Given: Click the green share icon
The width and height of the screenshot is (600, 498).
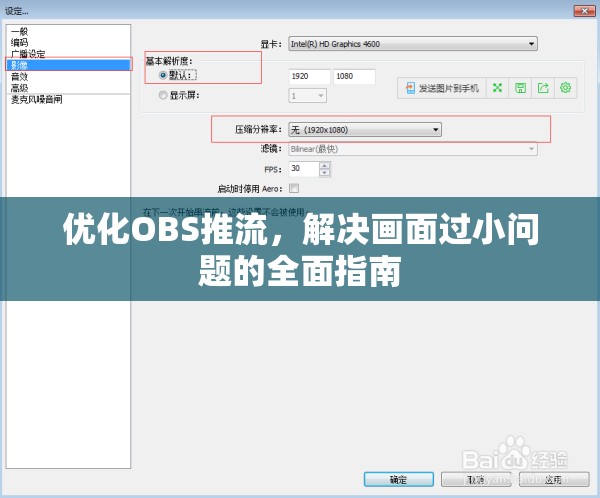Looking at the screenshot, I should pyautogui.click(x=543, y=88).
